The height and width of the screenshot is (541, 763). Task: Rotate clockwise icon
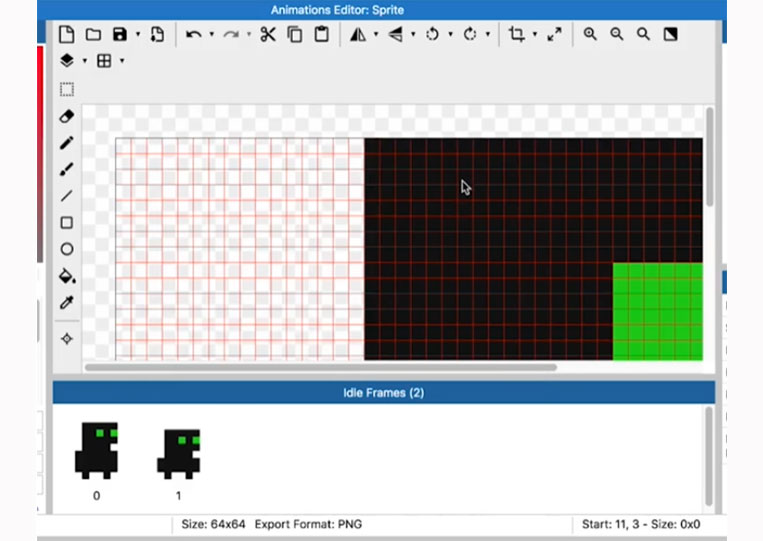tap(470, 35)
